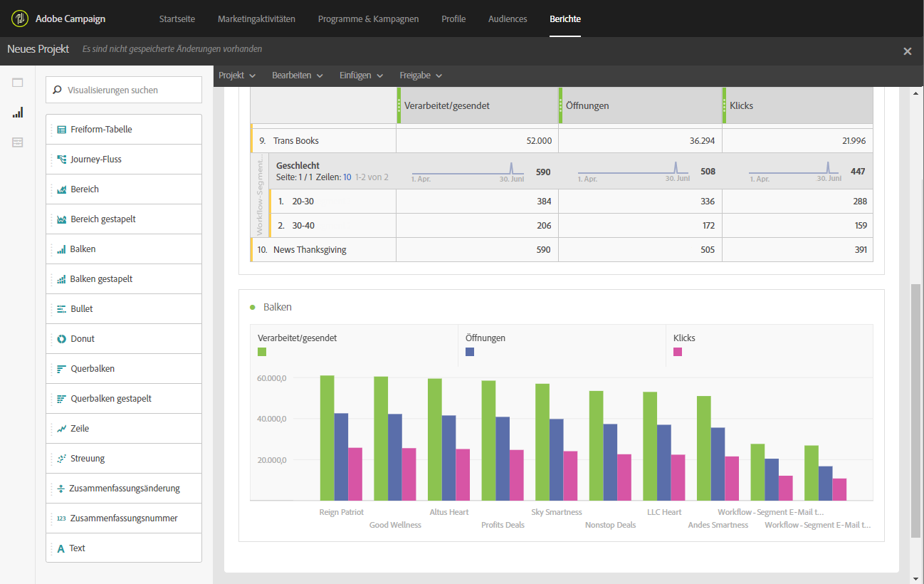
Task: Close the project with the X icon
Action: 908,51
